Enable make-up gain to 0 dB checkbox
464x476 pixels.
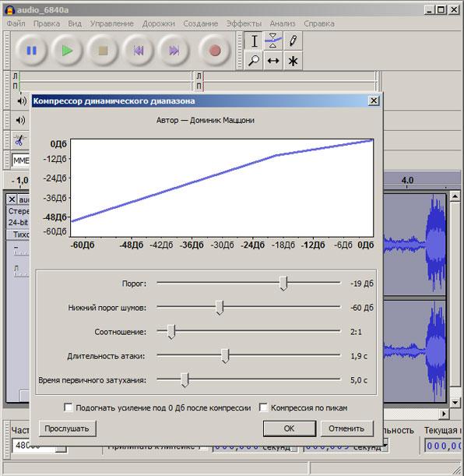[x=69, y=407]
